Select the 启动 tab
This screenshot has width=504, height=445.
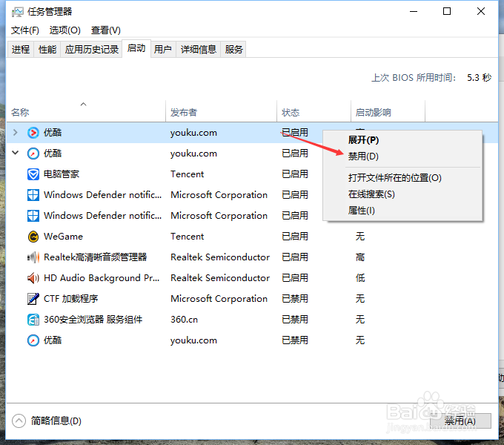click(x=136, y=48)
